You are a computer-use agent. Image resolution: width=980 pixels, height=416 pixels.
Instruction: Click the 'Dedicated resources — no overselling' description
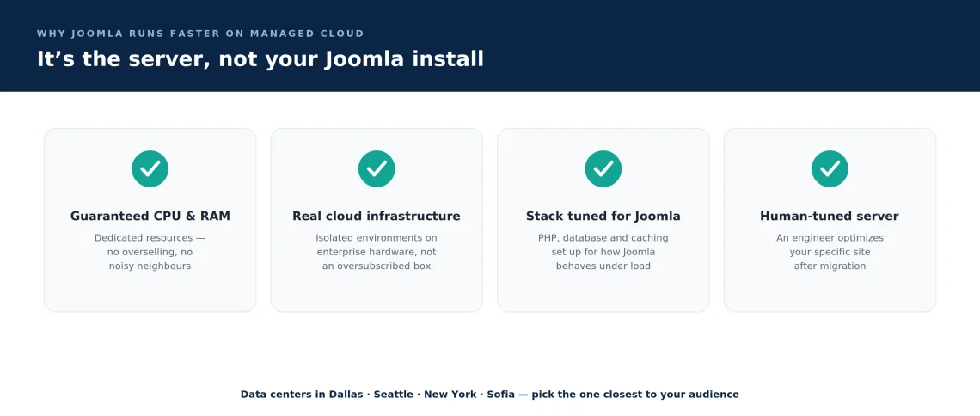click(x=150, y=252)
